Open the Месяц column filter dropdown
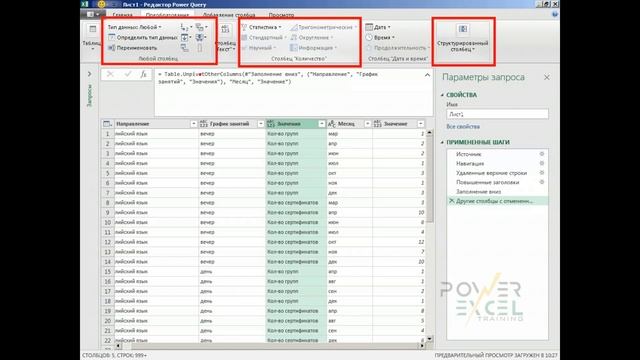Viewport: 640px width, 360px height. pos(367,124)
